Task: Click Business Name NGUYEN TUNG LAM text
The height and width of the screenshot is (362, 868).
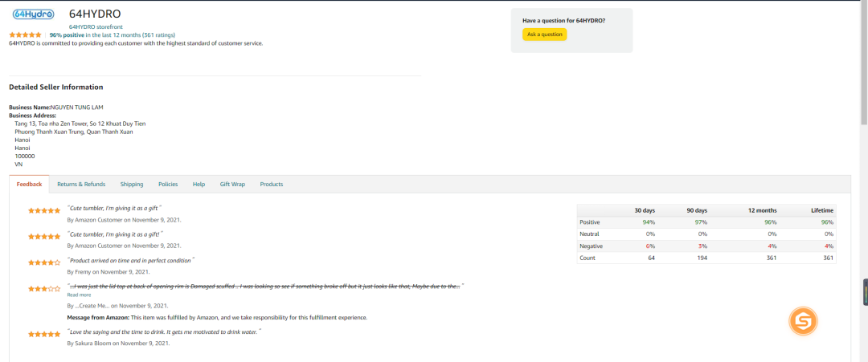Action: click(x=56, y=108)
